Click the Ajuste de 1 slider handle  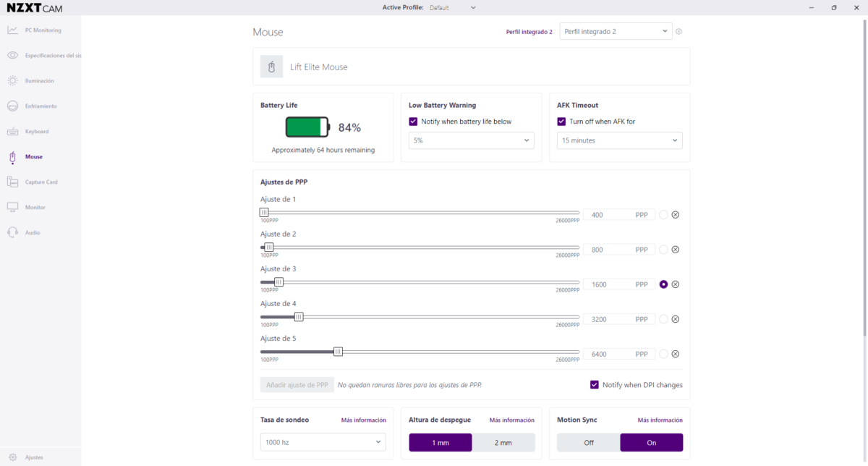pos(264,213)
